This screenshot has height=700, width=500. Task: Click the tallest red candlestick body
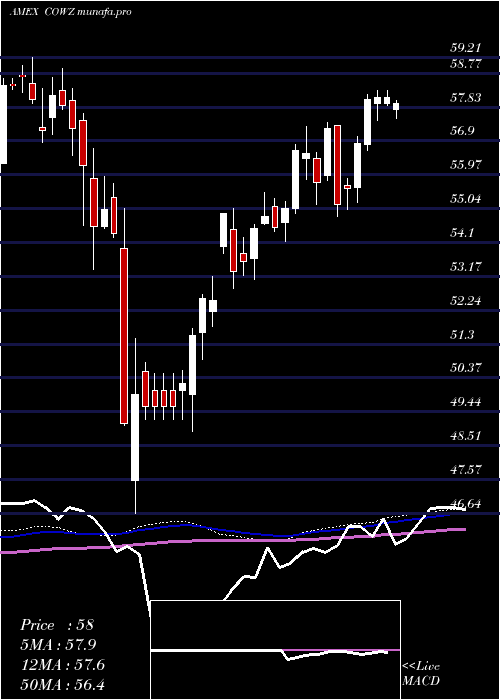tap(124, 336)
